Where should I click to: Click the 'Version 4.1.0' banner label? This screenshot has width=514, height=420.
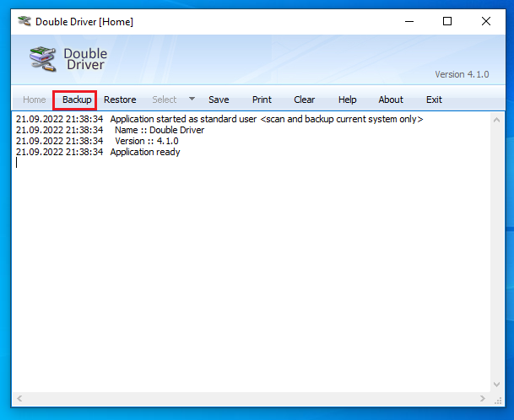(462, 74)
